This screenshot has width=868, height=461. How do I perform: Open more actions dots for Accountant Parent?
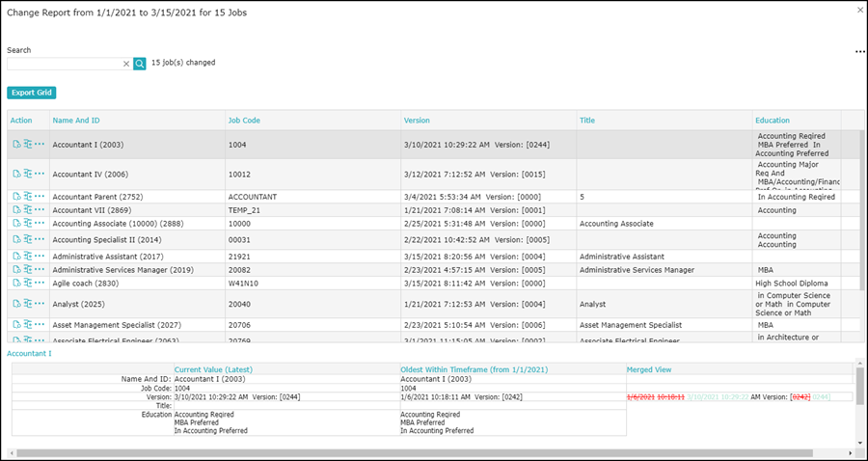point(40,196)
